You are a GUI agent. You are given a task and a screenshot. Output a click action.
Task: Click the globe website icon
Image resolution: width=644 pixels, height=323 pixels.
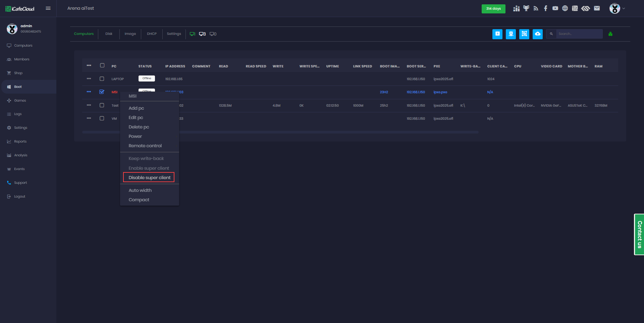[x=565, y=8]
